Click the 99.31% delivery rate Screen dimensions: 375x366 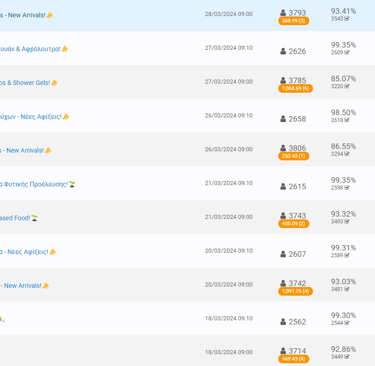[343, 248]
